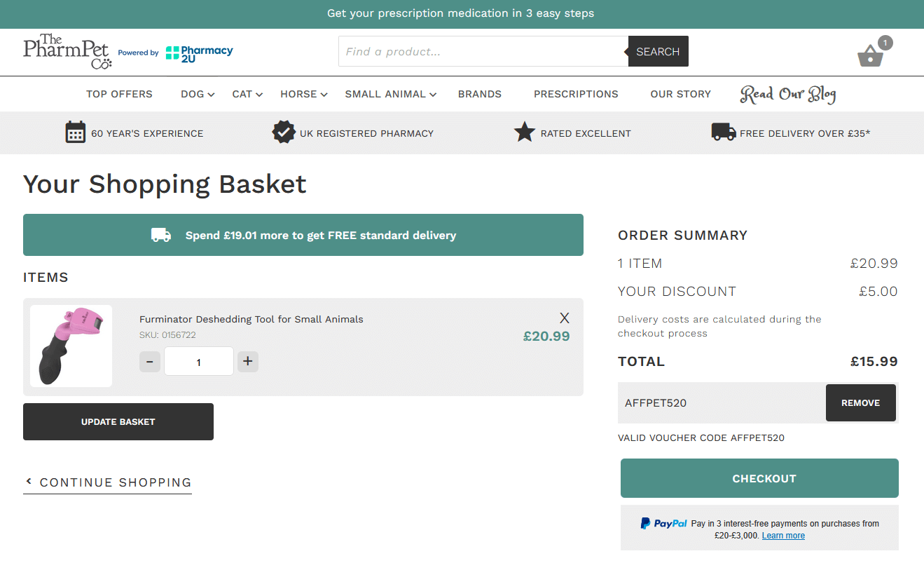Open PayPal Learn more link
Screen dimensions: 924x563
click(783, 536)
